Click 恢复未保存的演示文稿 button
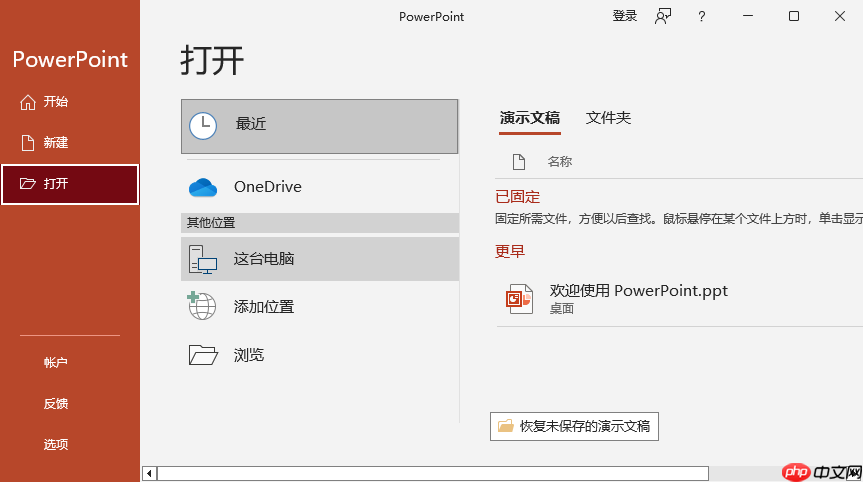This screenshot has width=863, height=482. [x=574, y=426]
